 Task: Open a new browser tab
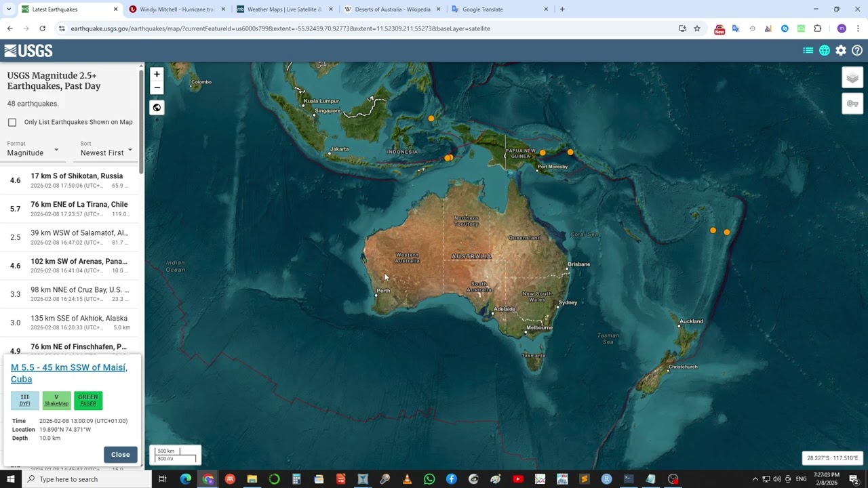(562, 9)
